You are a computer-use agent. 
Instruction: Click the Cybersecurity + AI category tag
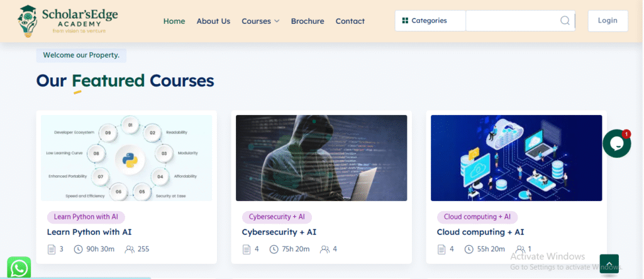click(x=277, y=217)
